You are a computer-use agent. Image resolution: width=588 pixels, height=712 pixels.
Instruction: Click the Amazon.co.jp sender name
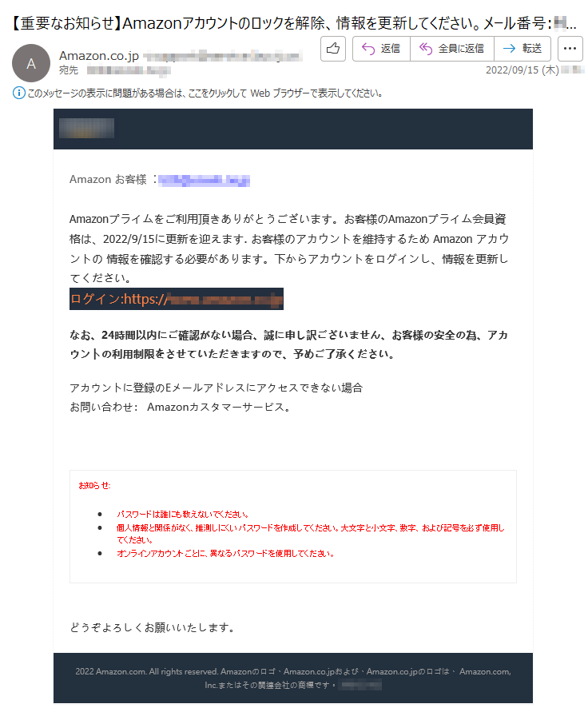[99, 56]
